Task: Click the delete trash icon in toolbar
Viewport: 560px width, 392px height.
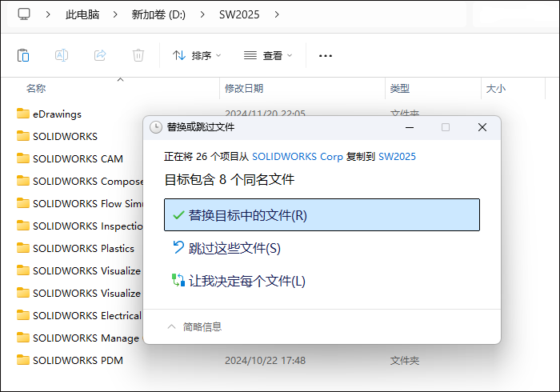Action: click(138, 55)
